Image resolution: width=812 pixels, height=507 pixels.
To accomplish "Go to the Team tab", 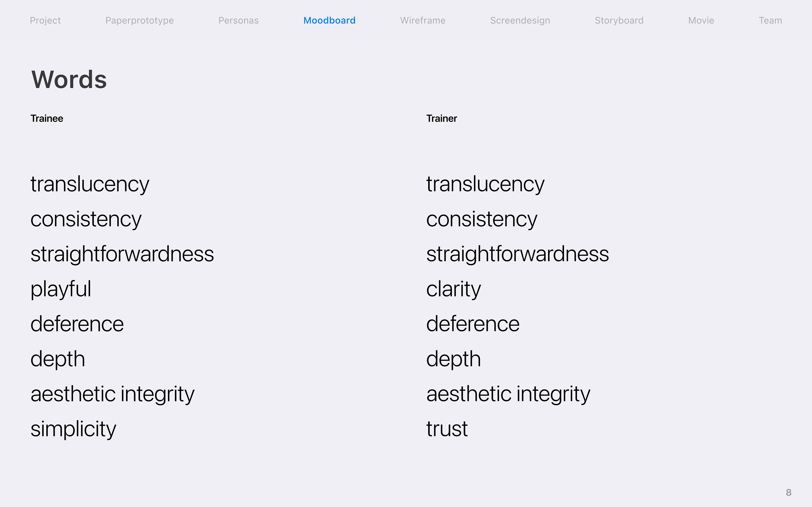I will 770,21.
